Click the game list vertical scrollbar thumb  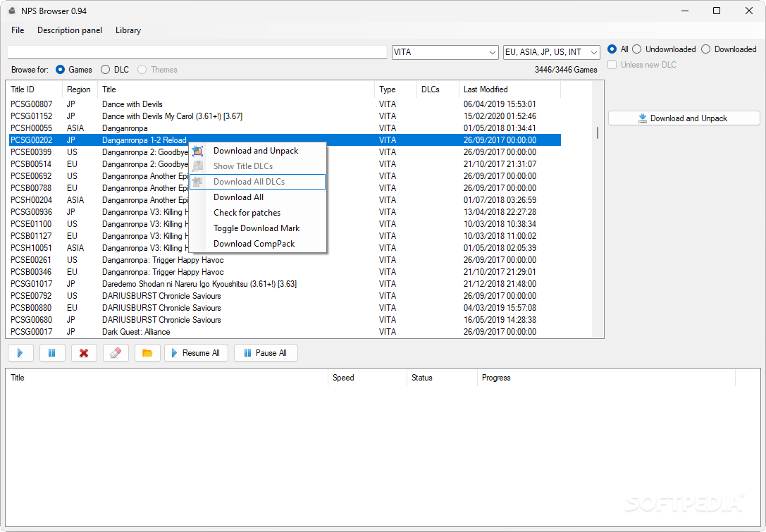pyautogui.click(x=598, y=133)
